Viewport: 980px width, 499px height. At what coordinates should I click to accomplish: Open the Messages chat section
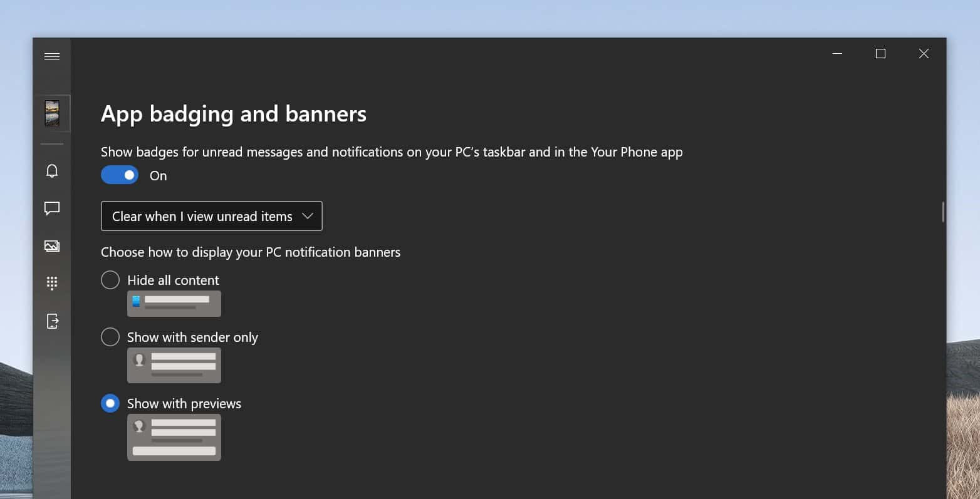(52, 208)
